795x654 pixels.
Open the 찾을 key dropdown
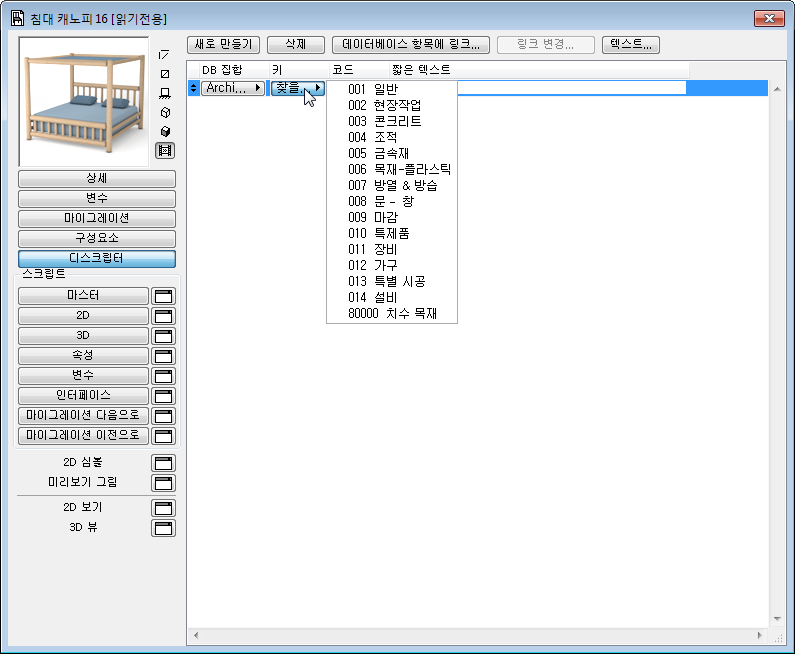pyautogui.click(x=298, y=88)
